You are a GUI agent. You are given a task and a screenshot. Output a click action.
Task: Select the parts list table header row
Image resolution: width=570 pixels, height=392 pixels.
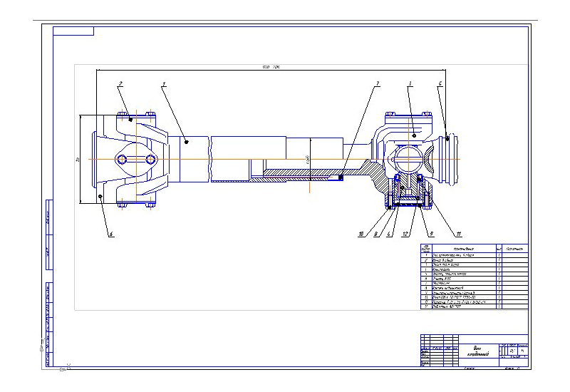pos(474,248)
